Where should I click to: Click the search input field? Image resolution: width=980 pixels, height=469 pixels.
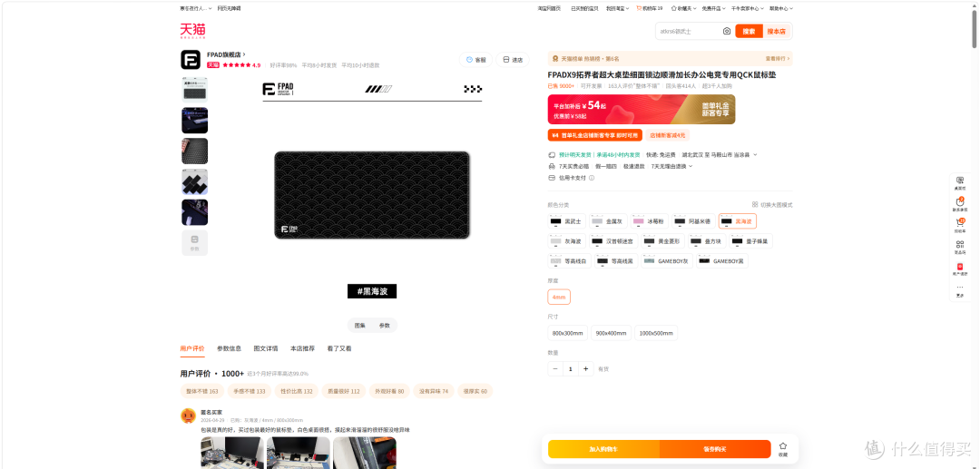point(688,31)
